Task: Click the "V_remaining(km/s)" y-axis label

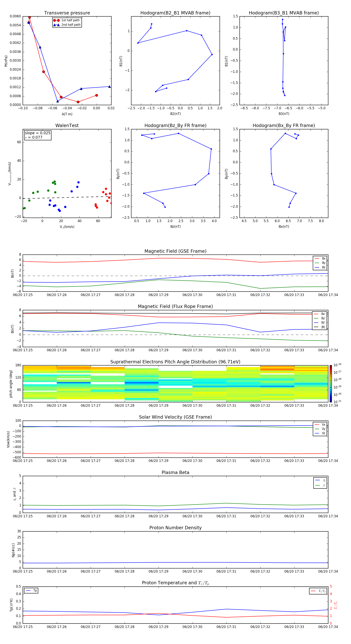Action: (x=10, y=173)
